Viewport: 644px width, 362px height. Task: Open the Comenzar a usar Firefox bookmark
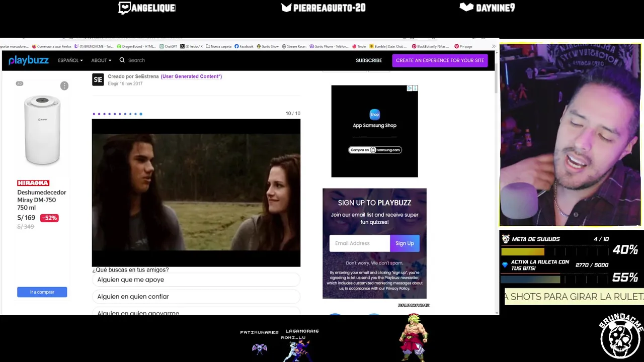(52, 46)
